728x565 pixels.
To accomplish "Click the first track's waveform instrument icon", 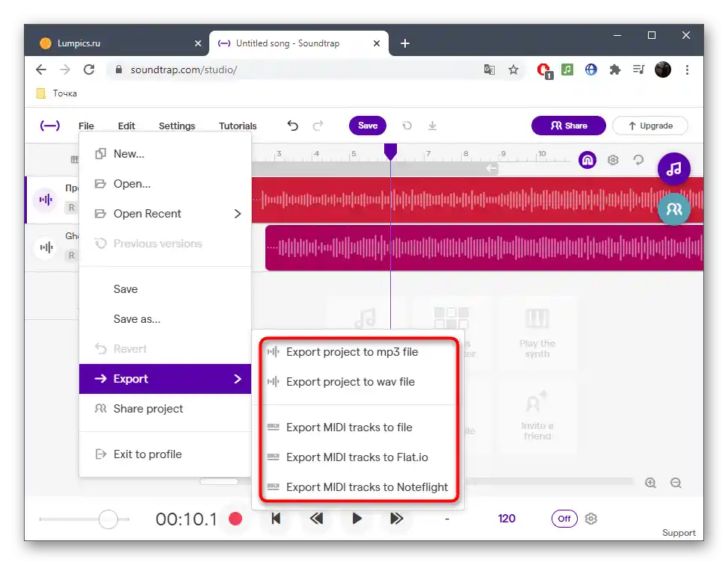I will point(46,200).
